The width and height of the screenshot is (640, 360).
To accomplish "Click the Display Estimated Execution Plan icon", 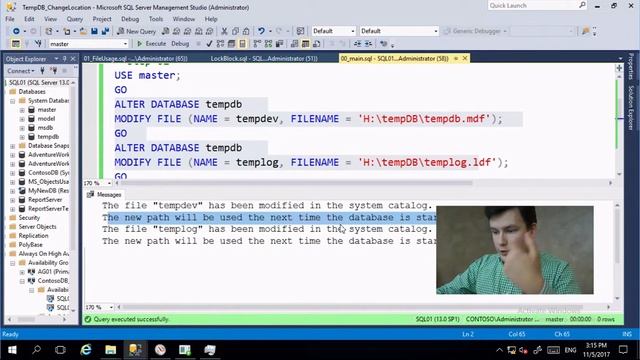I will (x=220, y=44).
